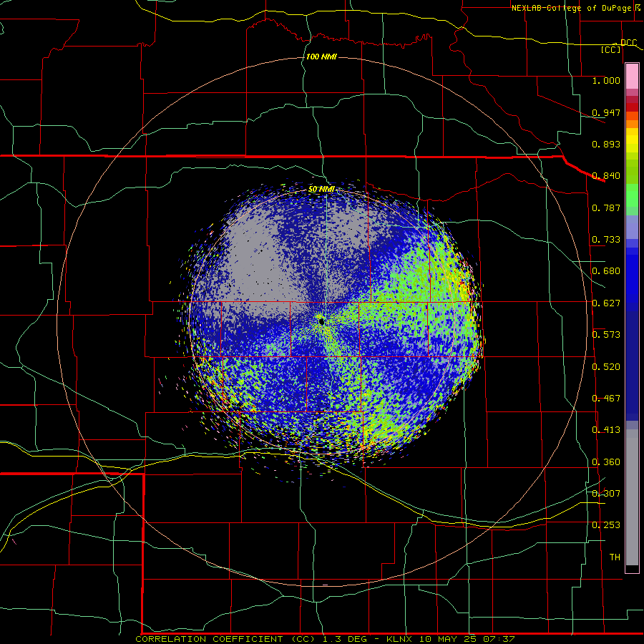Click the 0.893 color scale value
644x644 pixels.
pos(606,144)
